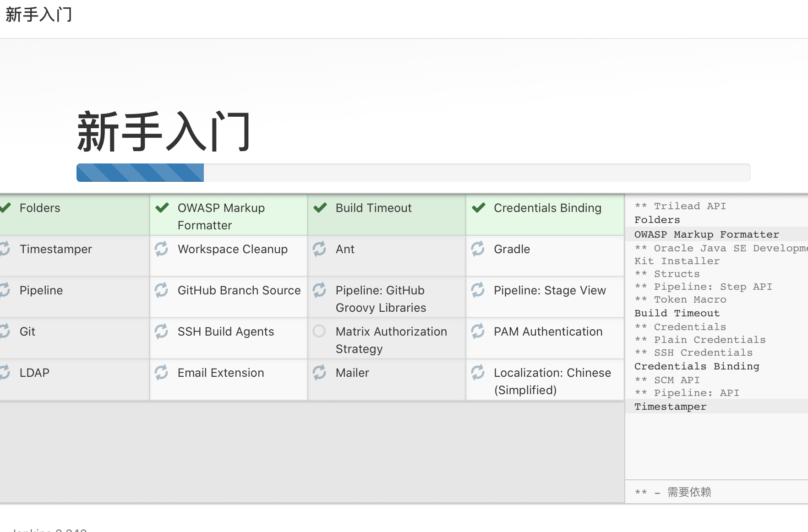The width and height of the screenshot is (808, 532).
Task: Select the Pipeline plugin name
Action: tap(41, 290)
